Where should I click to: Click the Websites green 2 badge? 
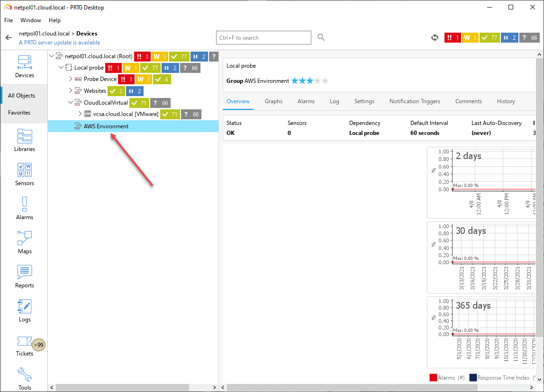click(x=116, y=91)
